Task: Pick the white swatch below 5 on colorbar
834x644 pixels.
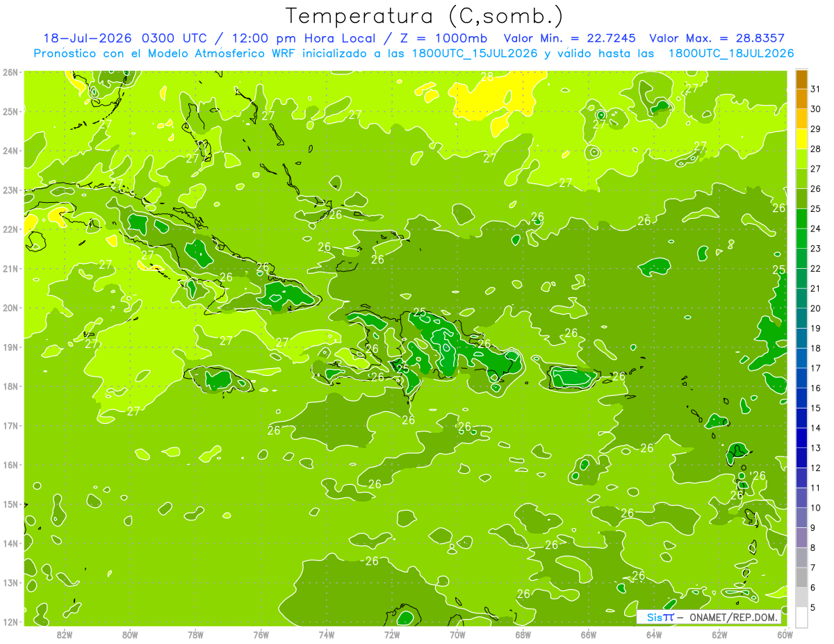Action: click(801, 616)
